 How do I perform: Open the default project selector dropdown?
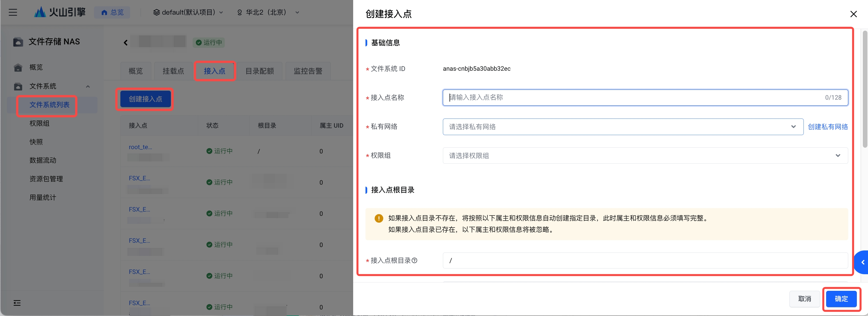tap(188, 13)
